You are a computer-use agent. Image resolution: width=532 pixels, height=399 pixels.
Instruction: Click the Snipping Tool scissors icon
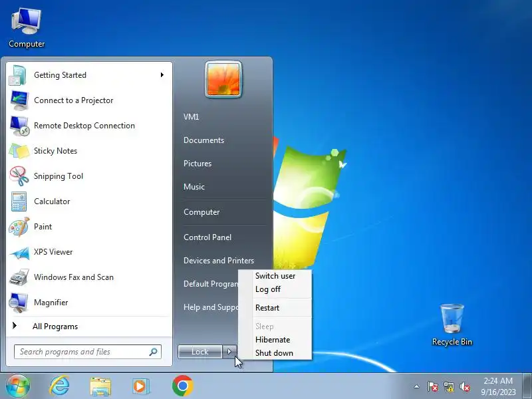[x=19, y=176]
